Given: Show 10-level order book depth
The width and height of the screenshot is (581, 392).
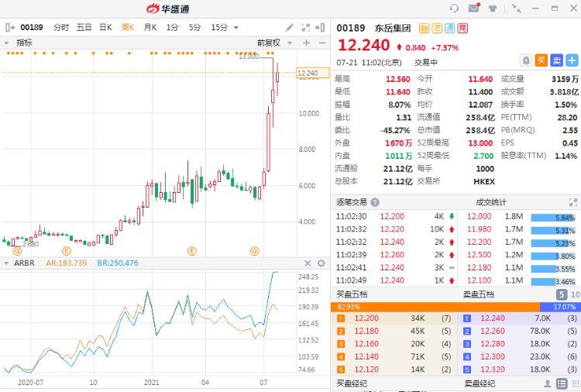Looking at the screenshot, I should (575, 294).
